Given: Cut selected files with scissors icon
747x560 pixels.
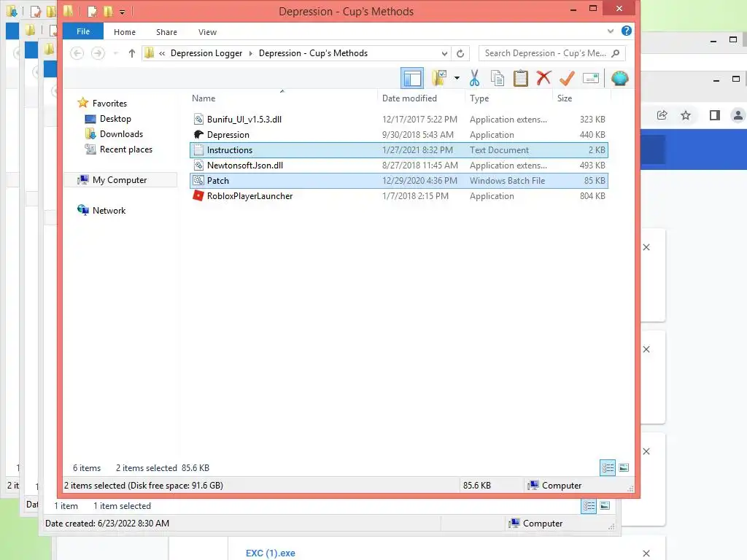Looking at the screenshot, I should pos(474,78).
